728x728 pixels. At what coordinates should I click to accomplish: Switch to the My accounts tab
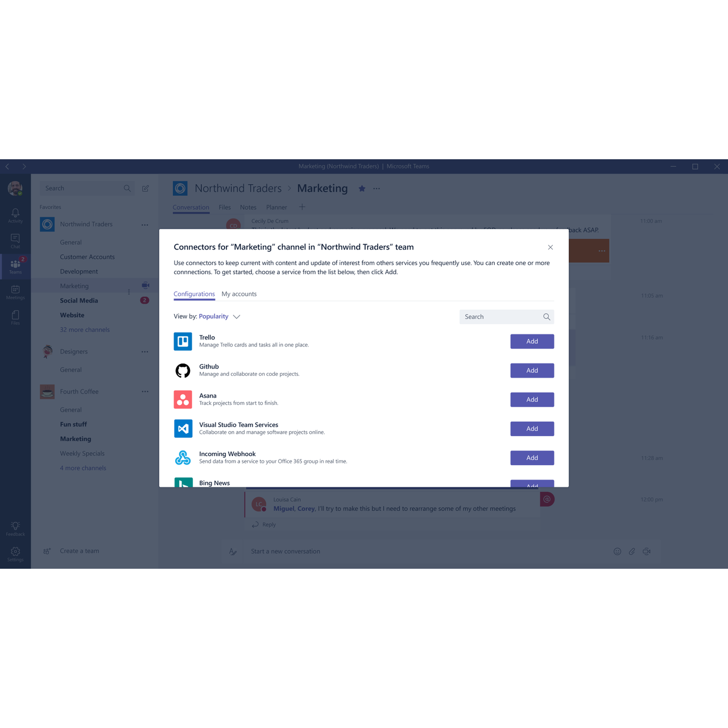click(x=239, y=294)
